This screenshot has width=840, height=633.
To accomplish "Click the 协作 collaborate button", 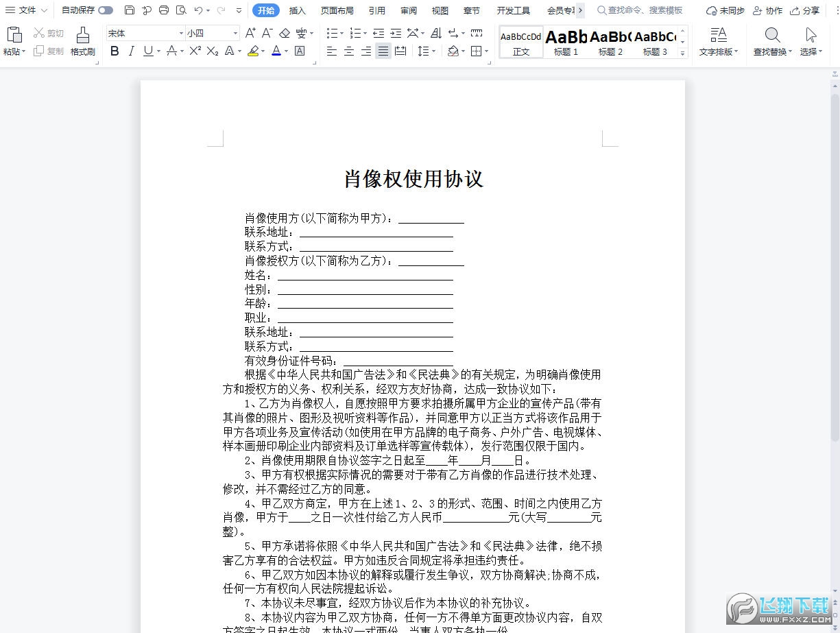I will pos(767,10).
